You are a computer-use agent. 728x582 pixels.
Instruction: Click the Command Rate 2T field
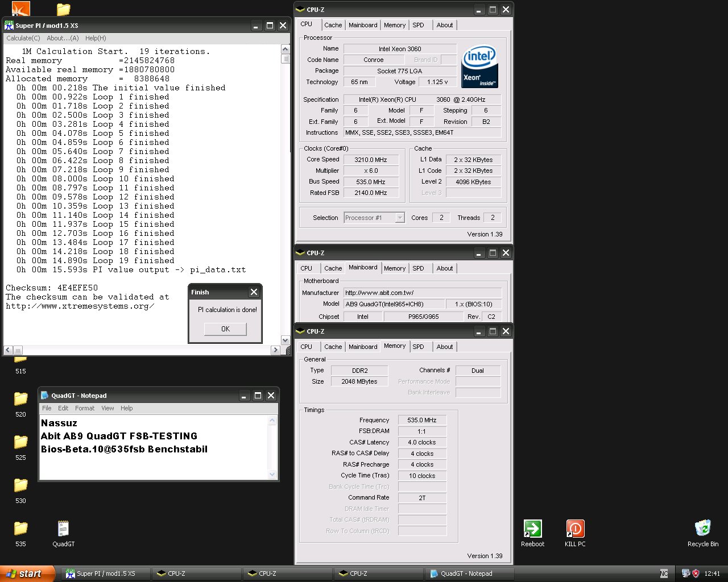422,498
